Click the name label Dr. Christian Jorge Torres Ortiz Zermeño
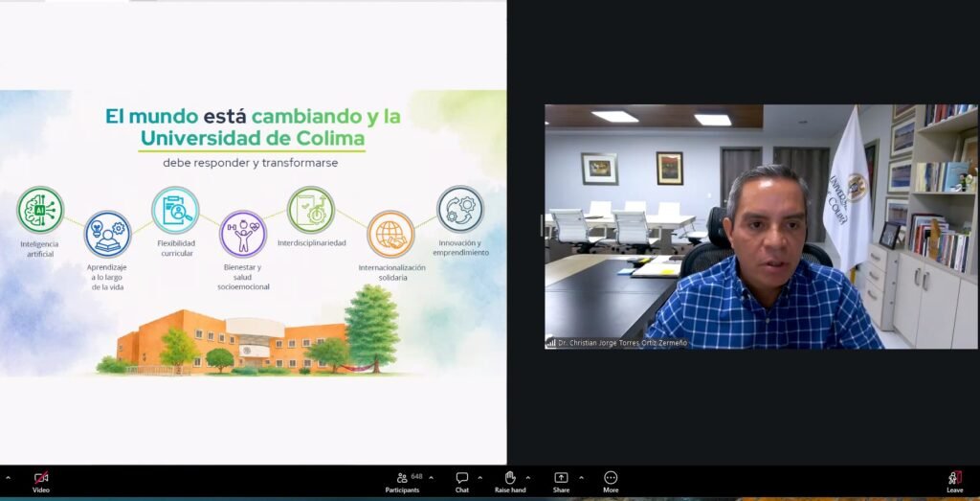This screenshot has height=501, width=980. [x=622, y=343]
